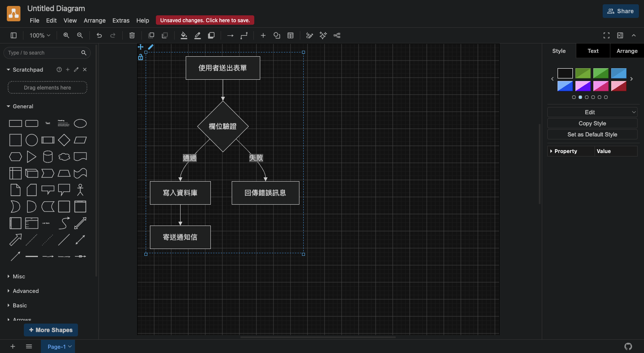Viewport: 644px width, 353px height.
Task: Toggle the lock icon beside the selection
Action: (x=141, y=57)
